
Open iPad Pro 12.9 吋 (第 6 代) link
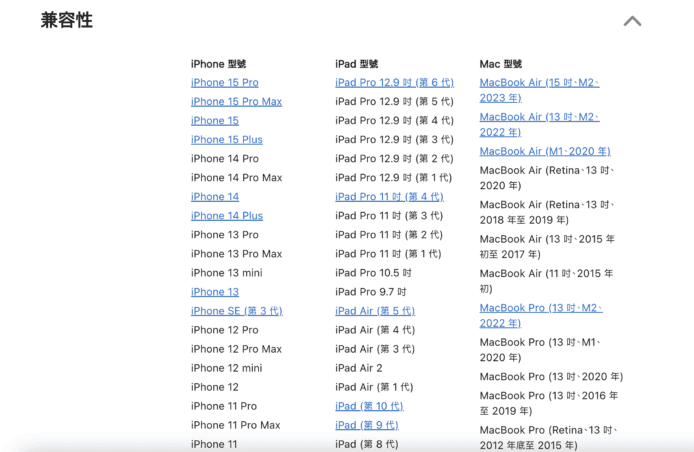394,83
